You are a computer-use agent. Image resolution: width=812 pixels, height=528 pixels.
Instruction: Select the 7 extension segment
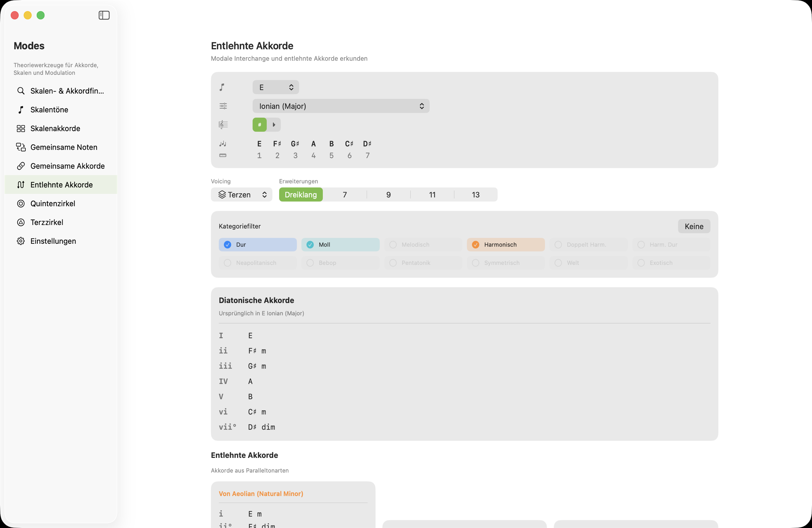344,195
